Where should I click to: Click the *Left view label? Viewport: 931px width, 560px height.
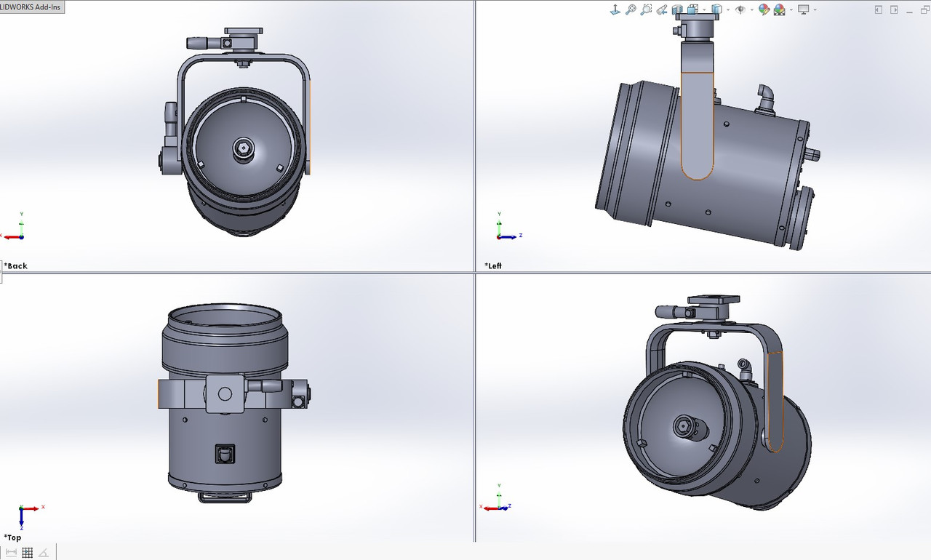(x=493, y=265)
